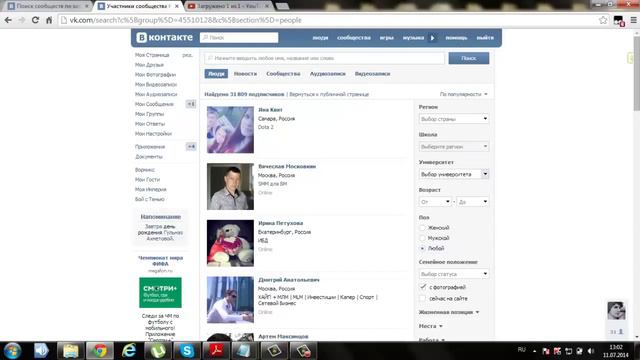The image size is (640, 360).
Task: Open the age 'От' dropdown
Action: point(435,202)
